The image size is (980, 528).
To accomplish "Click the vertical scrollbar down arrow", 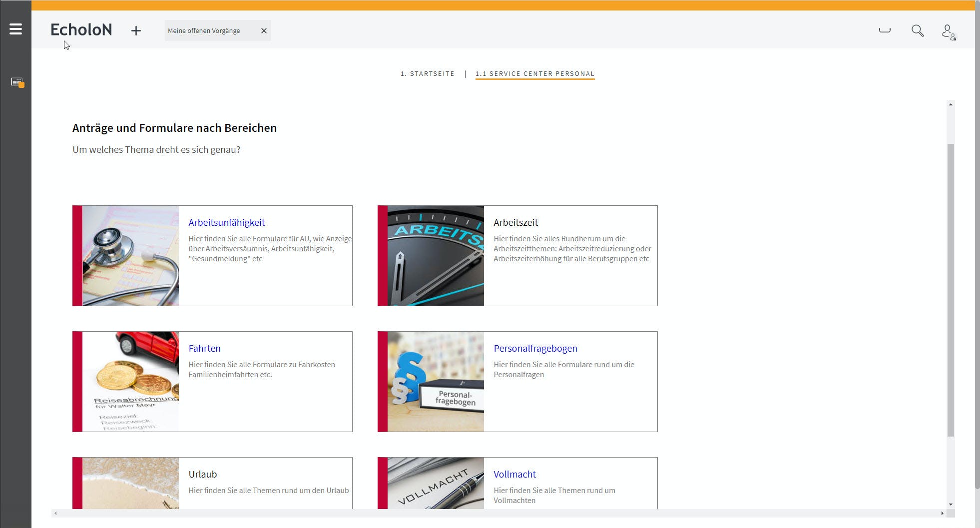I will pyautogui.click(x=951, y=505).
